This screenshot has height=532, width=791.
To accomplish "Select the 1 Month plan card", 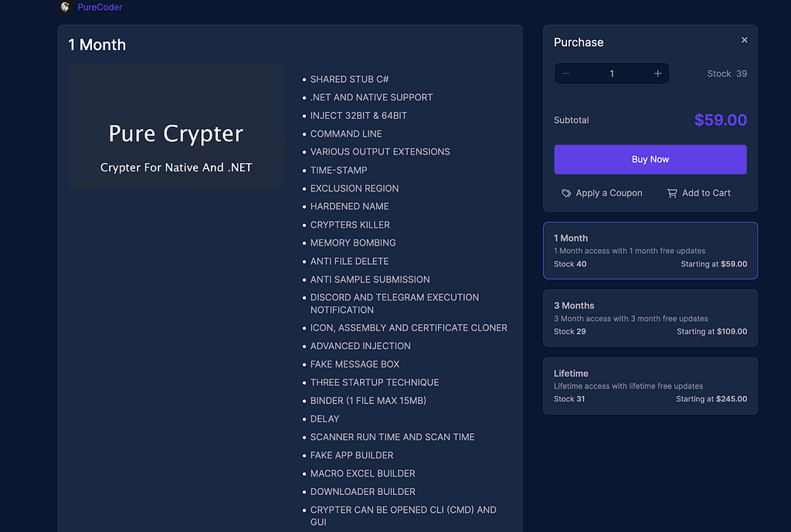I will 650,250.
